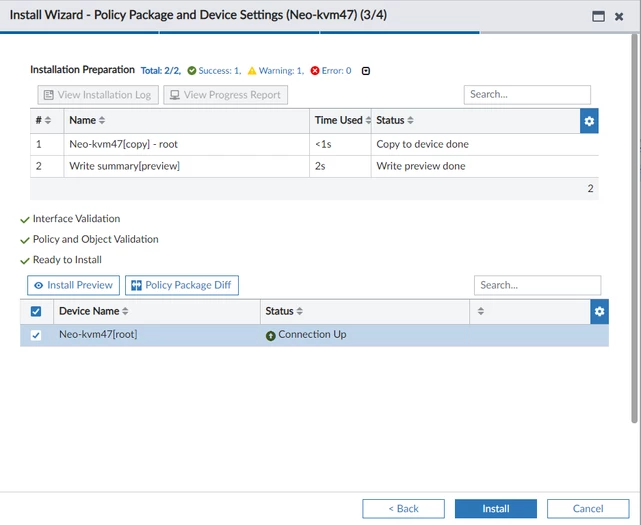641x525 pixels.
Task: Sort the unnamed device table column
Action: pyautogui.click(x=481, y=311)
